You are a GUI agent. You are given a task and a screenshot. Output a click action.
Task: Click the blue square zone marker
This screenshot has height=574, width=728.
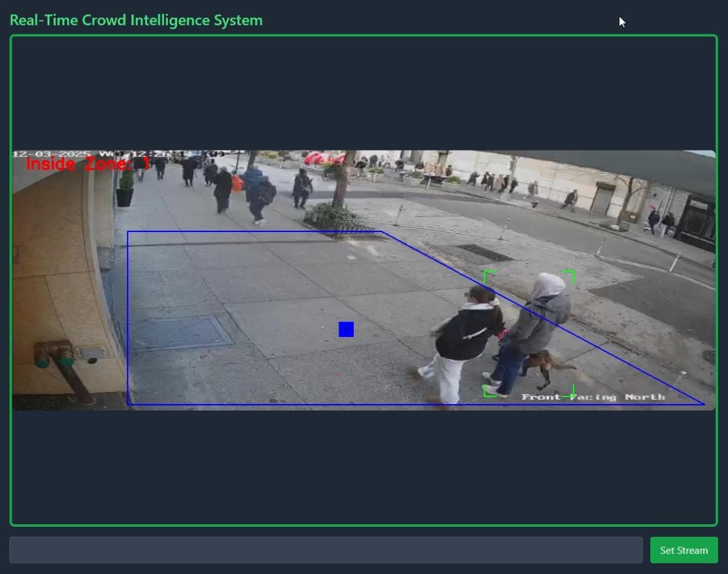pos(346,329)
